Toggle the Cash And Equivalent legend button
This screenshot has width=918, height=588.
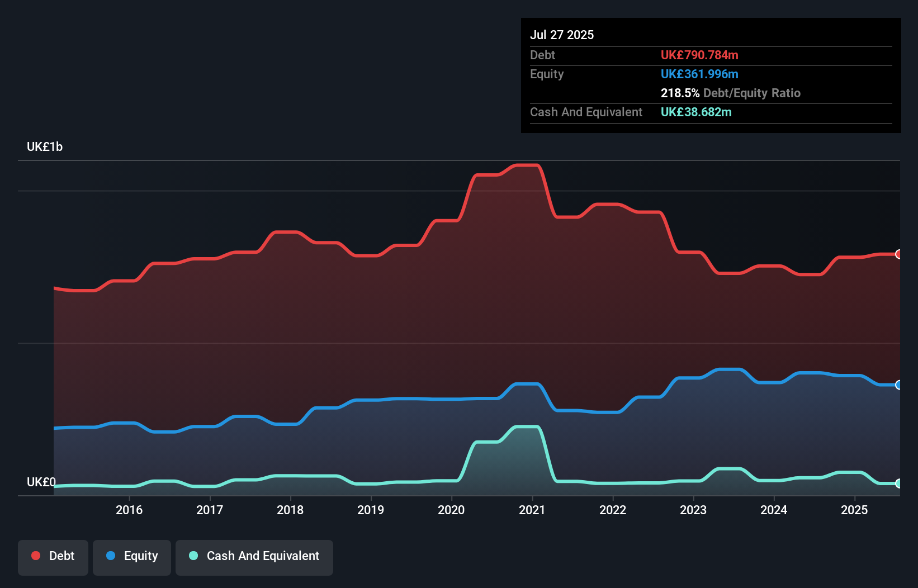254,557
